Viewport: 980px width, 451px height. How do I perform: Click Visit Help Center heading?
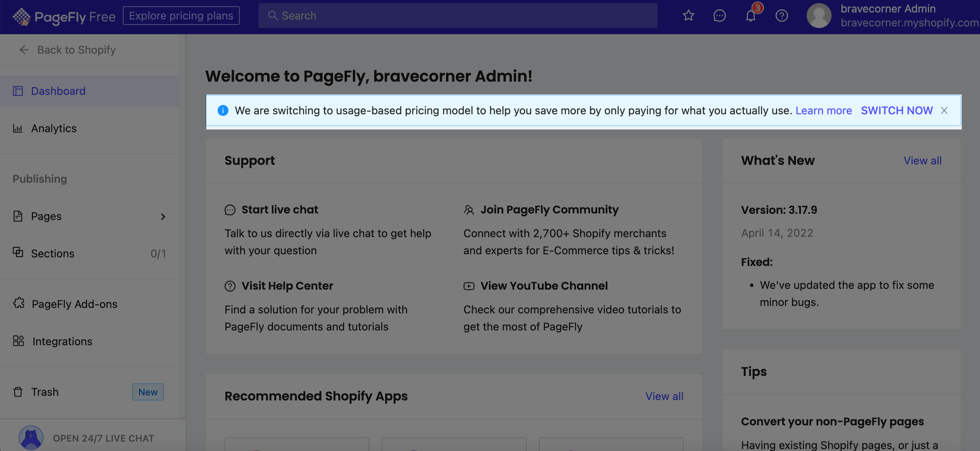tap(287, 286)
